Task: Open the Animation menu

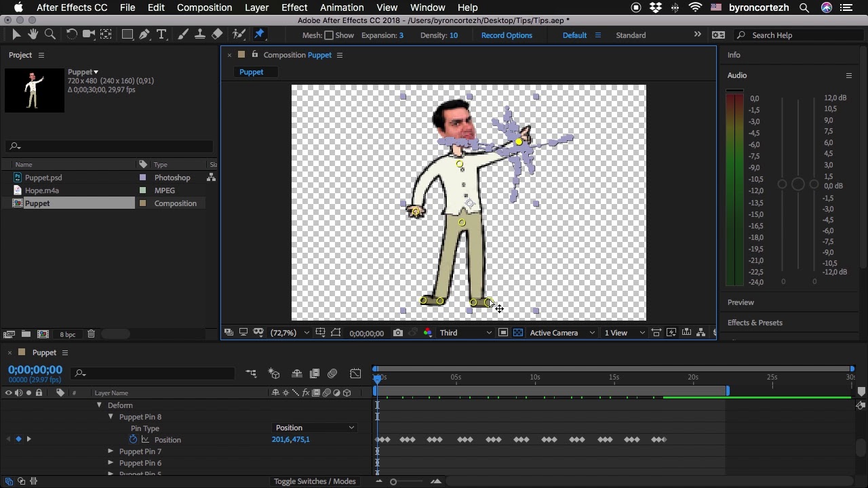Action: (x=342, y=7)
